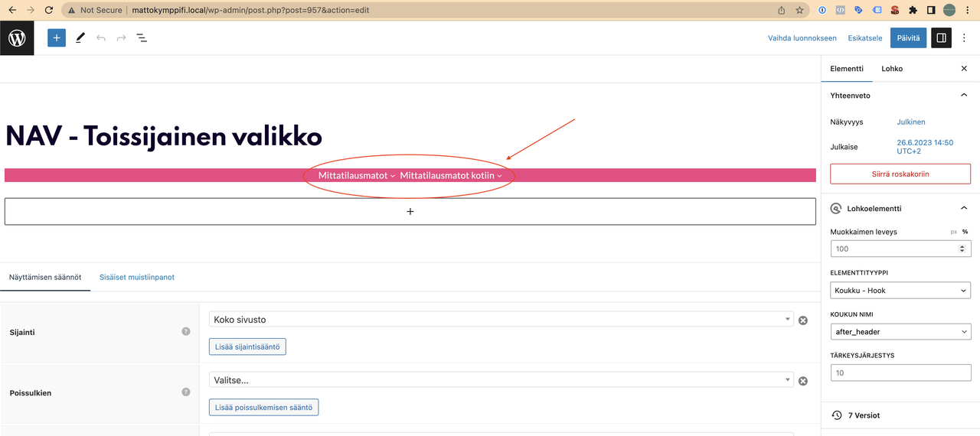Share this page using the address bar share icon
Screen dimensions: 980x436
(x=782, y=10)
